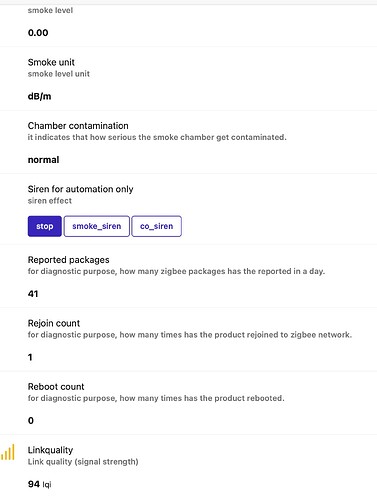Click the Linkquality signal bars icon
The height and width of the screenshot is (500, 377).
pyautogui.click(x=8, y=452)
